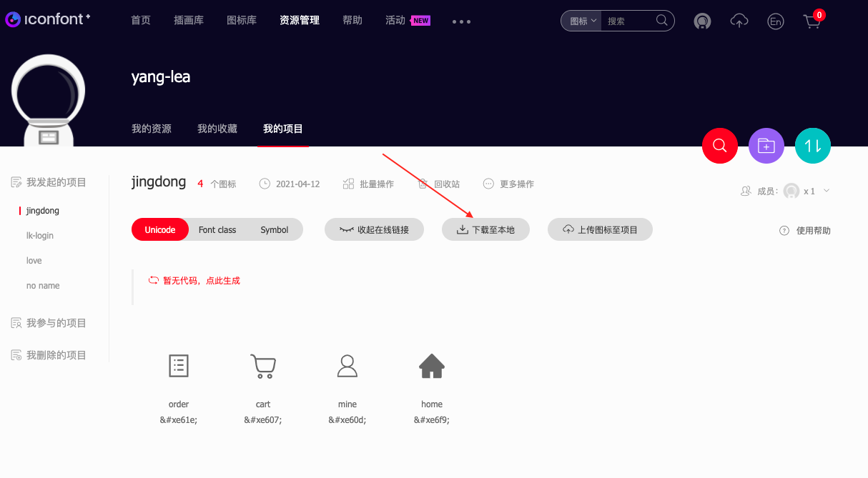Open the red search floating button

coord(720,146)
